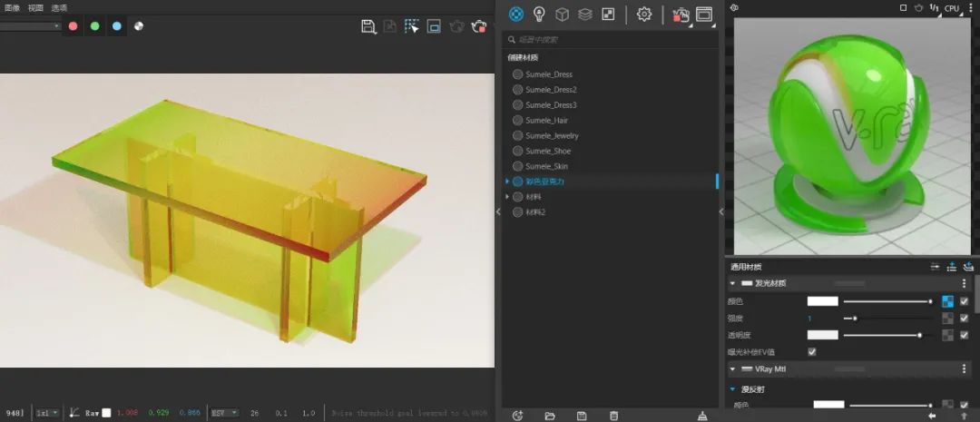Click the preview scene icon at top-left
Screen dimensions: 980x422
[x=734, y=7]
